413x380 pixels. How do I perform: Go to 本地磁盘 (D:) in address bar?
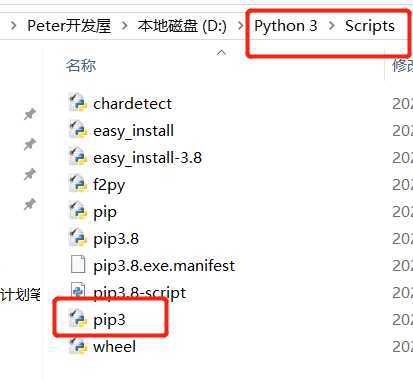pyautogui.click(x=182, y=26)
